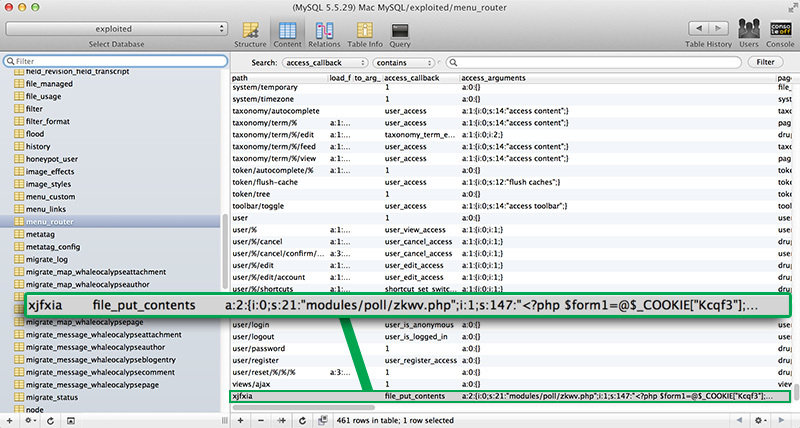This screenshot has width=800, height=428.
Task: Select the system/timezone row
Action: pos(512,99)
